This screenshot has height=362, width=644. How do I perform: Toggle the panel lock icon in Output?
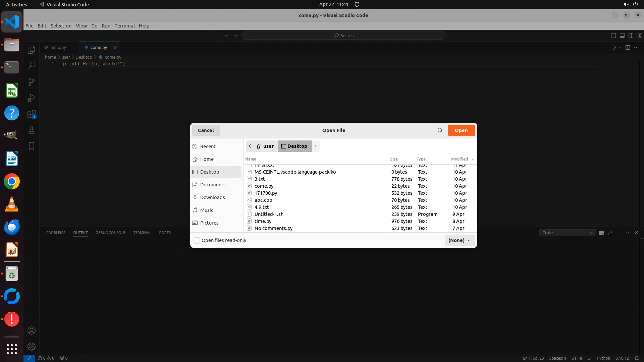[x=610, y=233]
